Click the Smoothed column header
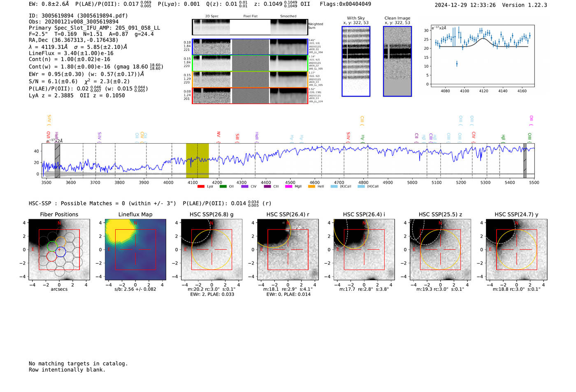This screenshot has height=392, width=576. (288, 16)
